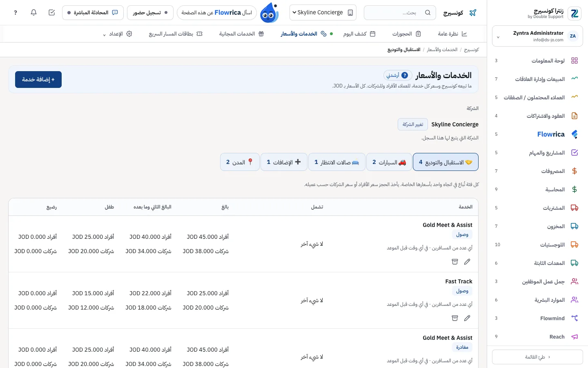Go to الحجوزات bookings nav item

coord(407,34)
